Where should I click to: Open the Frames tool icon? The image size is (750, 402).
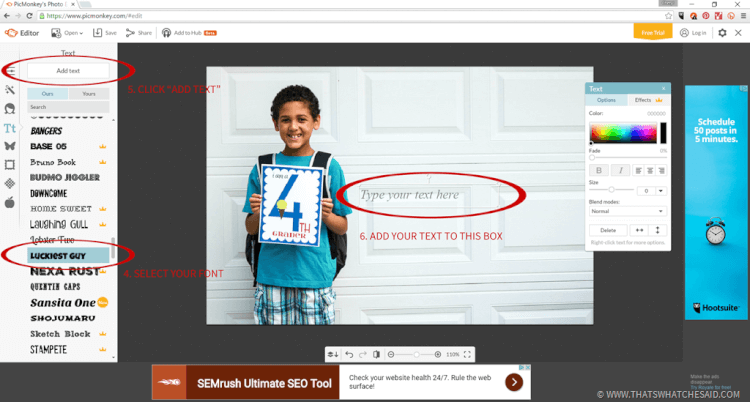10,165
